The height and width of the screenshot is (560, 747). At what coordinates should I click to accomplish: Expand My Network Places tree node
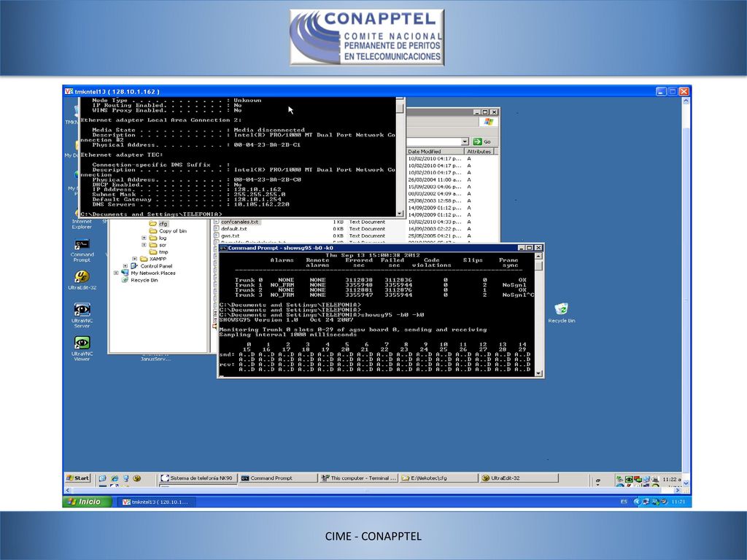tap(116, 273)
